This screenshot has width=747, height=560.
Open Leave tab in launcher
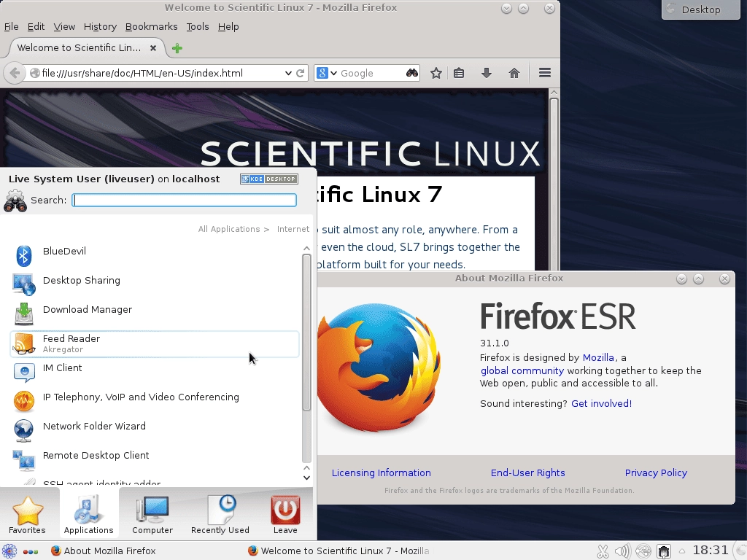pos(285,514)
